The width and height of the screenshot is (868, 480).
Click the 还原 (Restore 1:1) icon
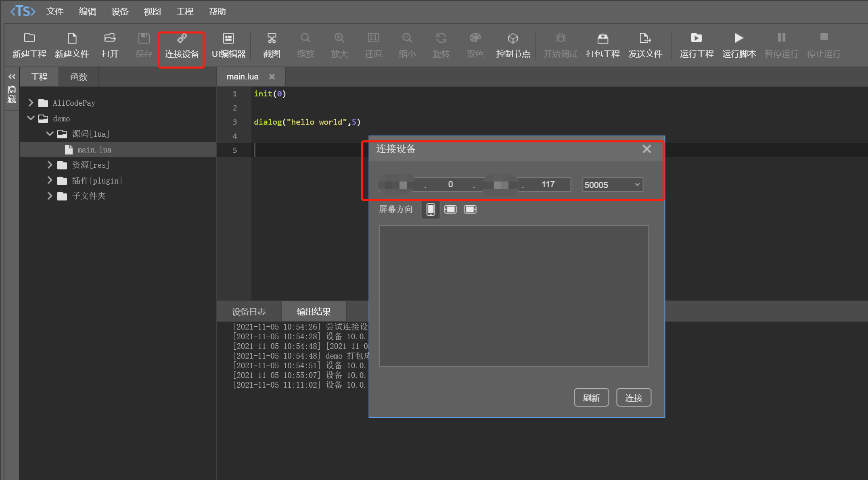tap(373, 38)
